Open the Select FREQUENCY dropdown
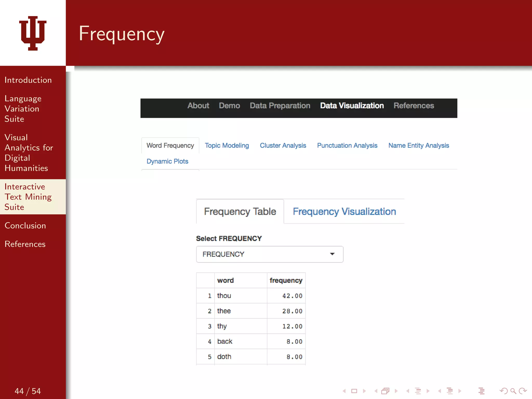Screen dimensions: 532x399 click(270, 254)
